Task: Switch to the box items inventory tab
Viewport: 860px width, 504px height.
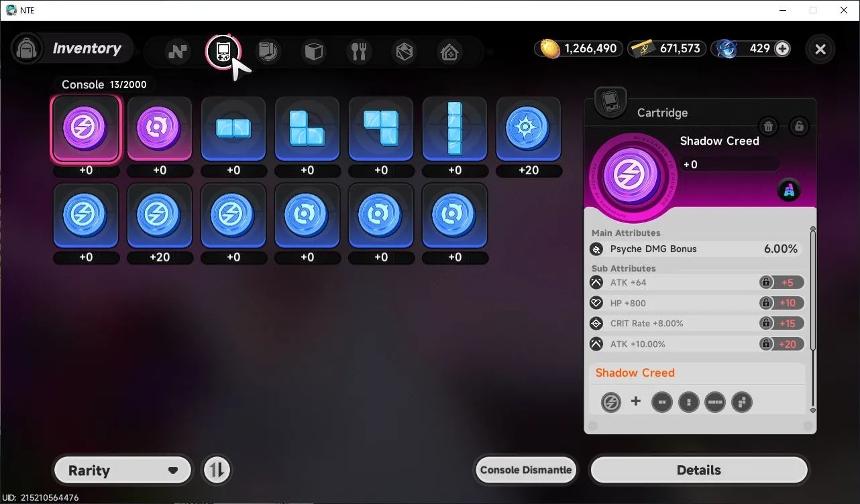Action: (313, 52)
